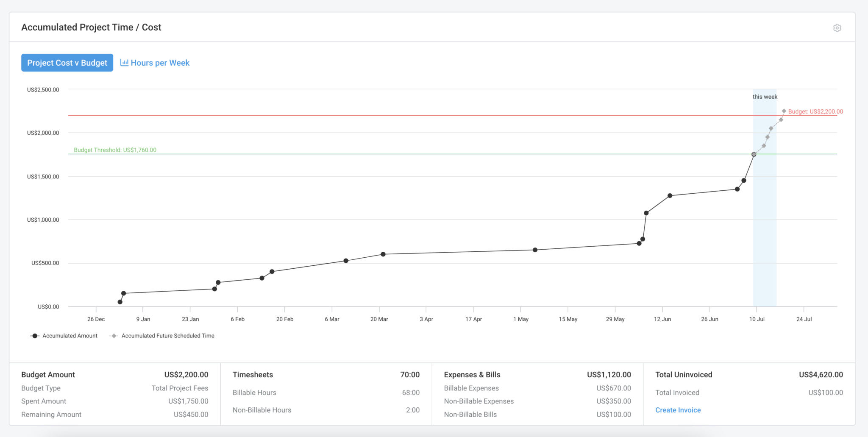Switch to the Hours per Week view

(x=160, y=62)
